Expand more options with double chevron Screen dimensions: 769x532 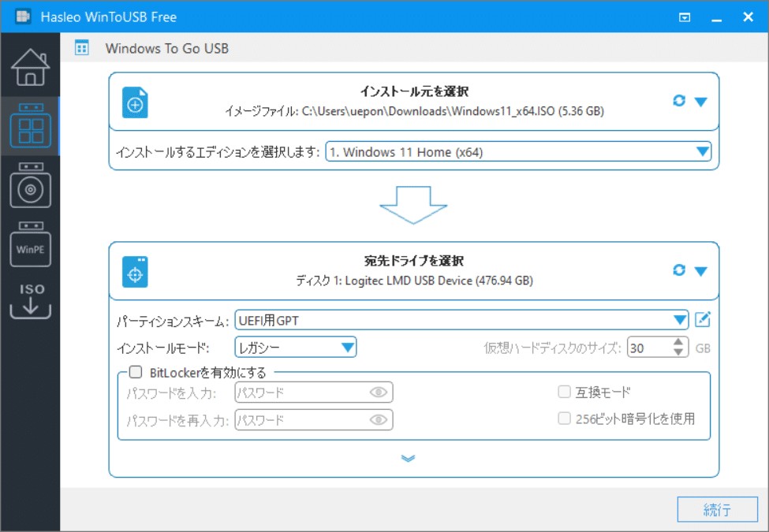click(x=408, y=458)
